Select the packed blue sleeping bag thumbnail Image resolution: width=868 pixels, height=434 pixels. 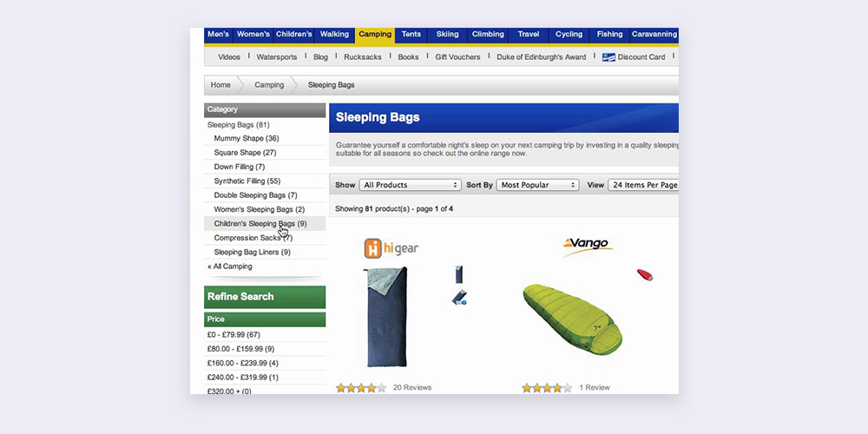click(x=459, y=297)
